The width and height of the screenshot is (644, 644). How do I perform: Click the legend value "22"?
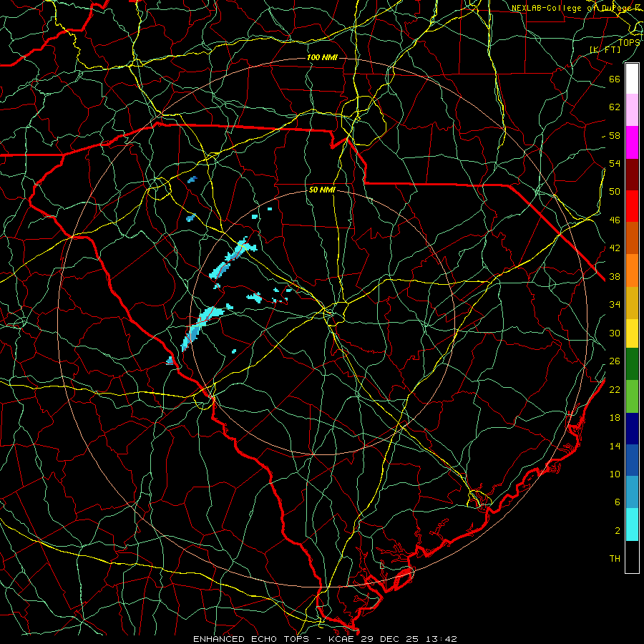click(615, 389)
